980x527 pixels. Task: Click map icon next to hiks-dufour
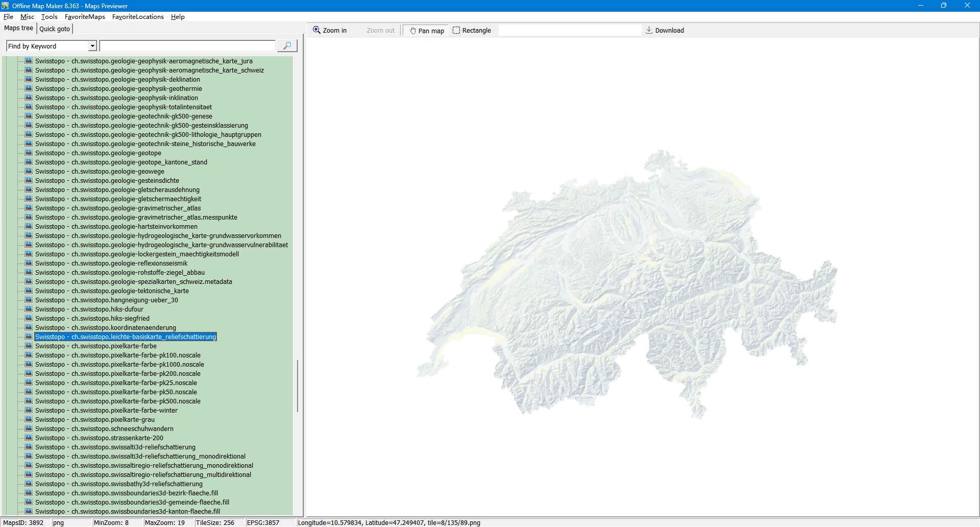pos(29,309)
